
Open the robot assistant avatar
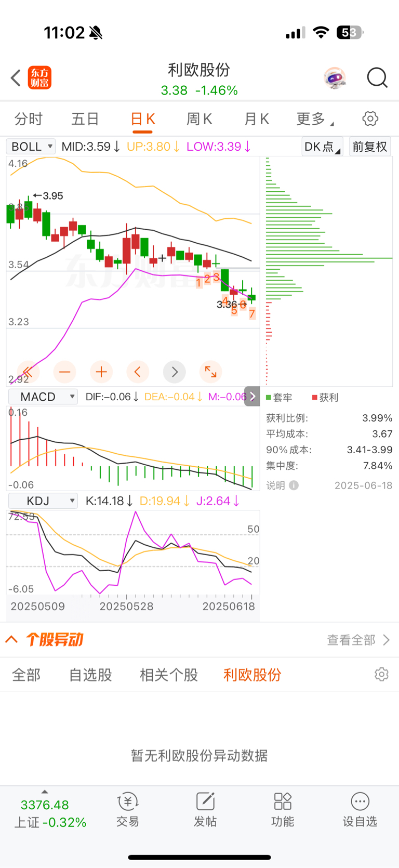[x=335, y=78]
